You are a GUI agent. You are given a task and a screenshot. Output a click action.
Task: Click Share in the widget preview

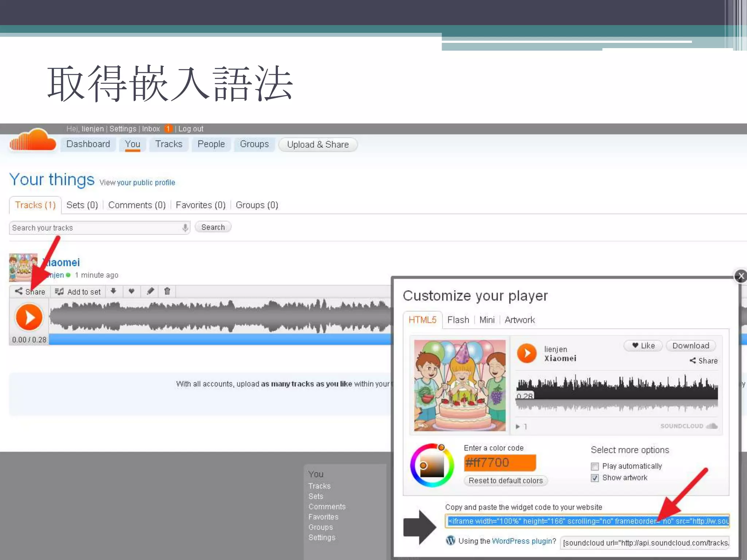pos(704,361)
